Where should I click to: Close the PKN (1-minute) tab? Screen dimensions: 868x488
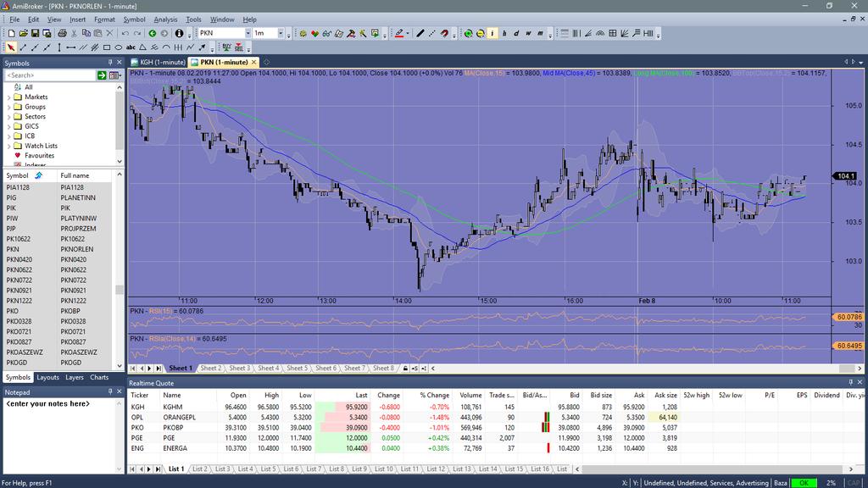(253, 62)
